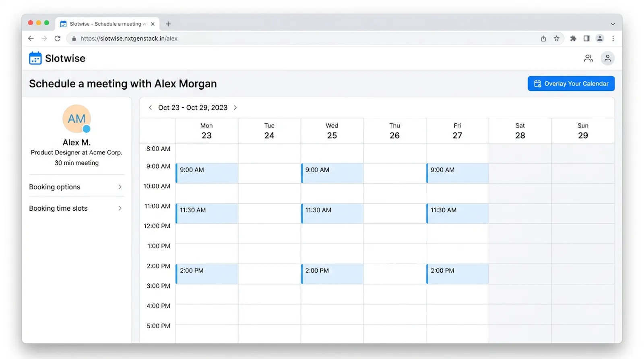This screenshot has height=359, width=644.
Task: Click the share icon in address bar
Action: [543, 39]
